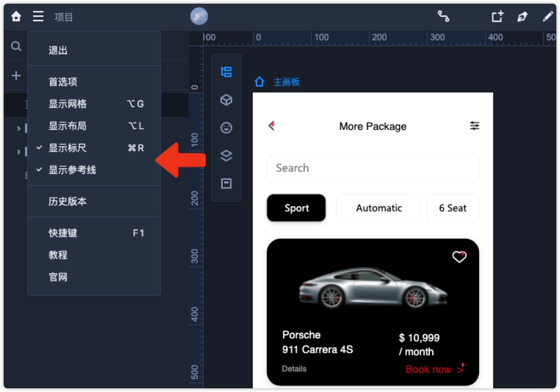Choose 退出 from the menu

(94, 50)
